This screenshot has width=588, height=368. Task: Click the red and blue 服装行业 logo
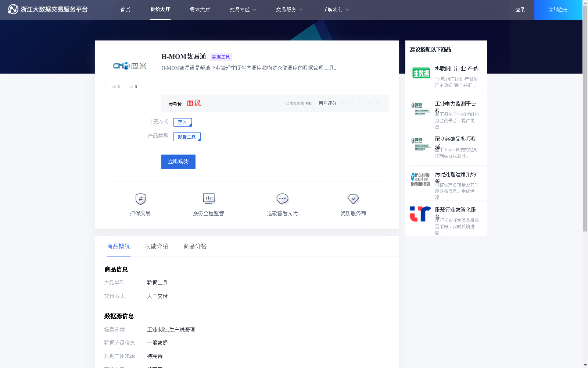421,214
